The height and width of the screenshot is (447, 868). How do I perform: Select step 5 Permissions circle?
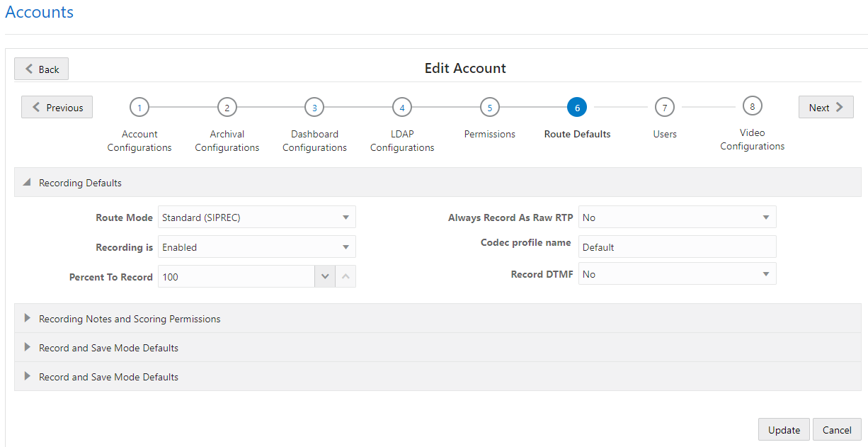[489, 107]
